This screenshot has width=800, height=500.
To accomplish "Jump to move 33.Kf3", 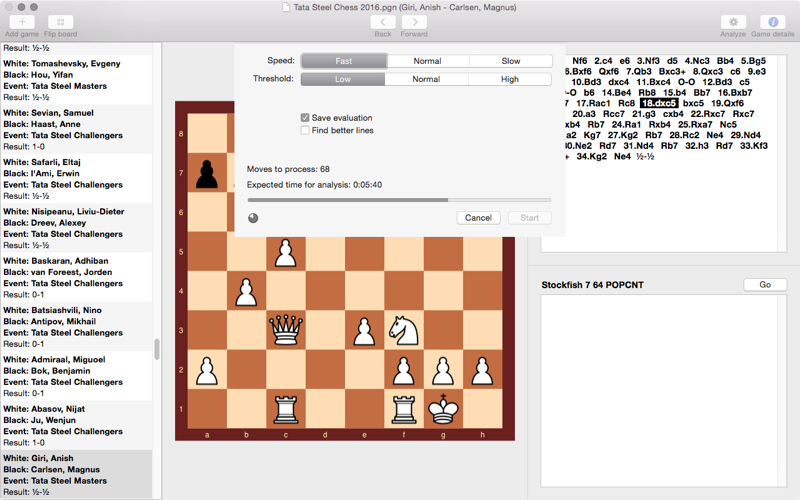I will click(754, 146).
